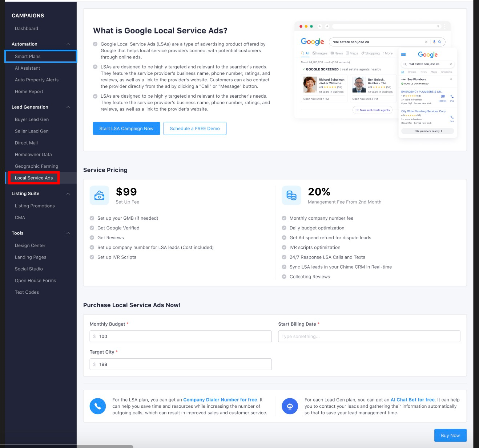The width and height of the screenshot is (479, 448).
Task: Open Homeowner Data page
Action: [x=33, y=154]
